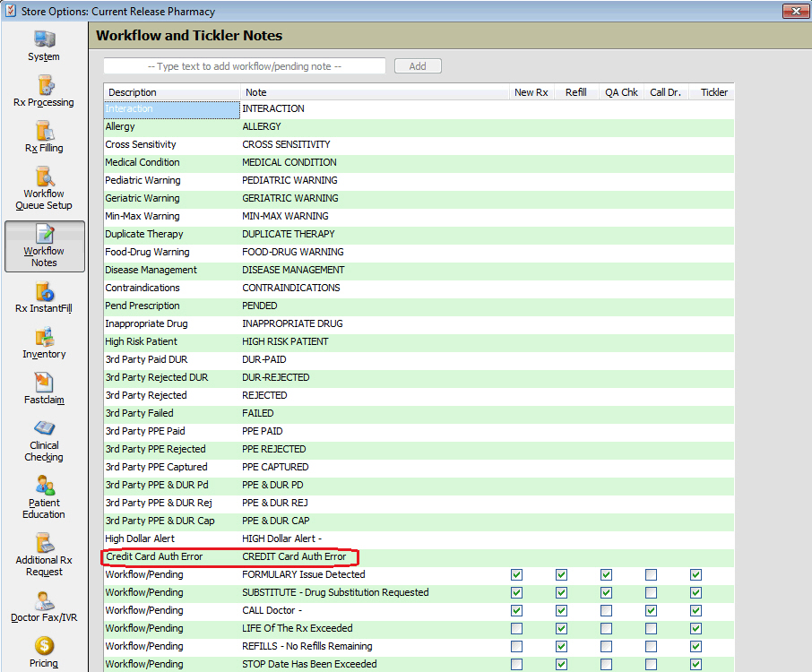Open the Inventory options icon
This screenshot has width=812, height=672.
(44, 338)
